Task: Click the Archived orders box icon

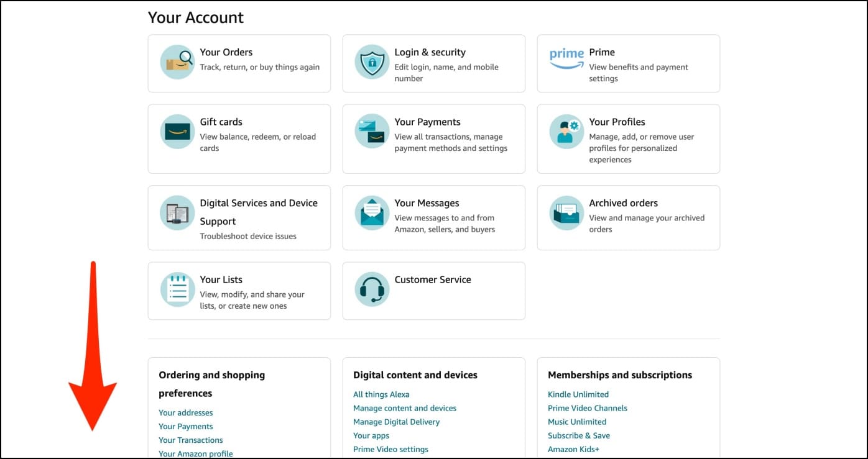Action: [x=566, y=212]
